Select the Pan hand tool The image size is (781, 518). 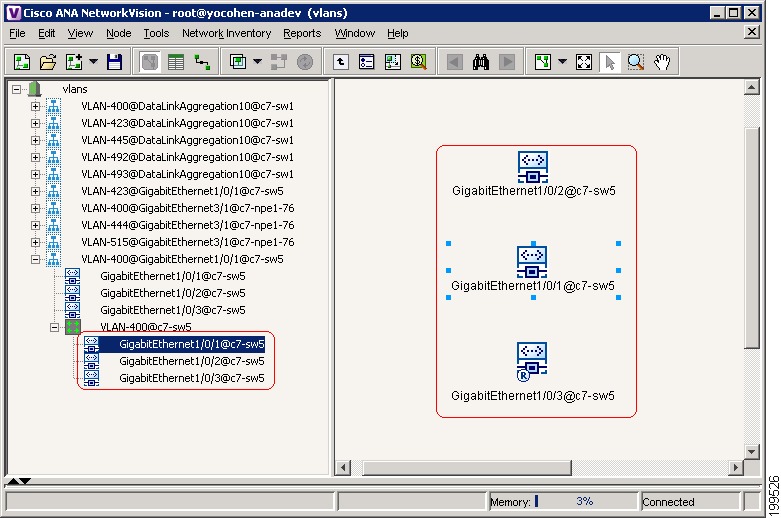click(662, 62)
